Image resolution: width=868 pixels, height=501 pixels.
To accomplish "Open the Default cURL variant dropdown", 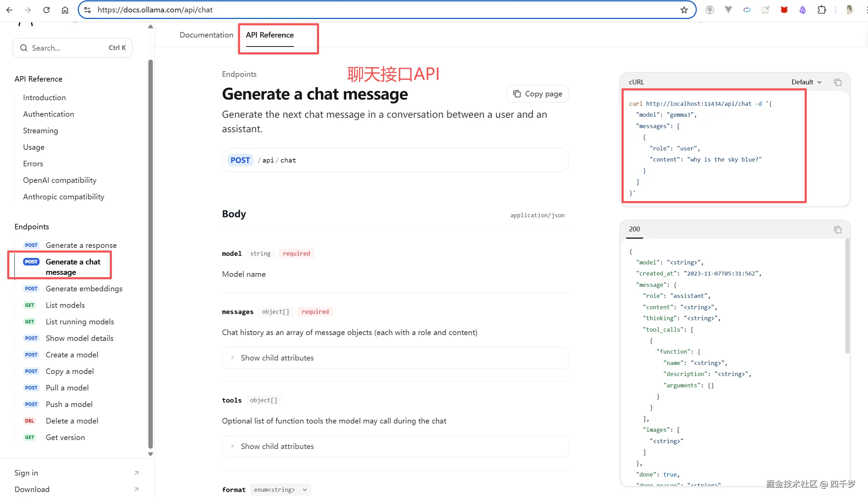I will [806, 82].
